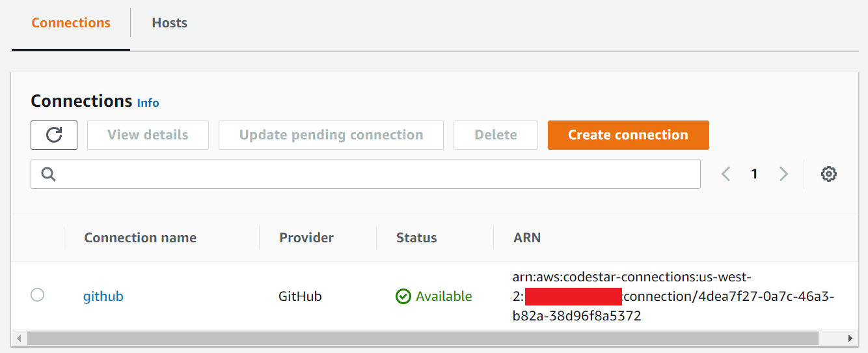Click the Connection name column header
The height and width of the screenshot is (353, 868).
click(x=140, y=238)
